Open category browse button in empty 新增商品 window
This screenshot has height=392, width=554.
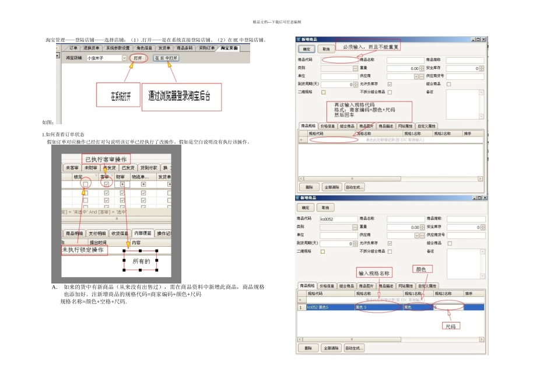click(x=356, y=68)
